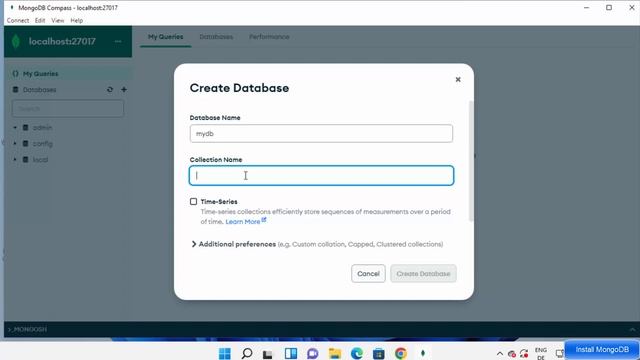This screenshot has width=640, height=360.
Task: Click the sidebar database search field
Action: (68, 109)
